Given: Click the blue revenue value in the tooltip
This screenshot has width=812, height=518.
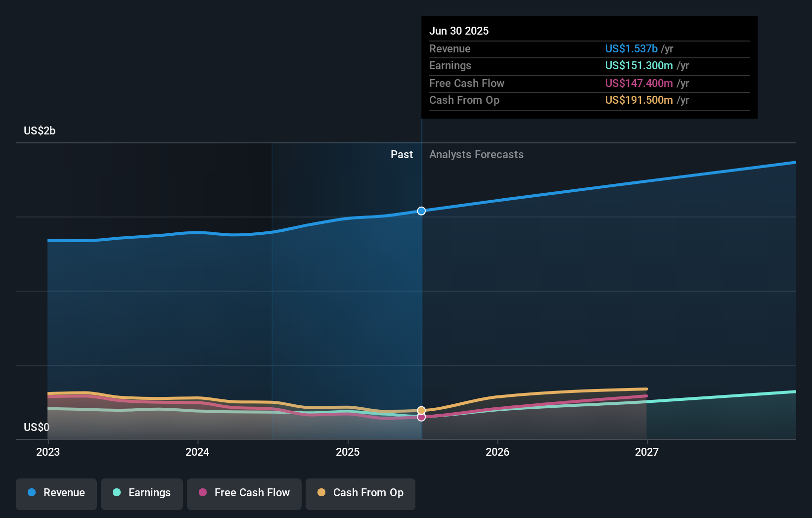Looking at the screenshot, I should click(x=631, y=49).
